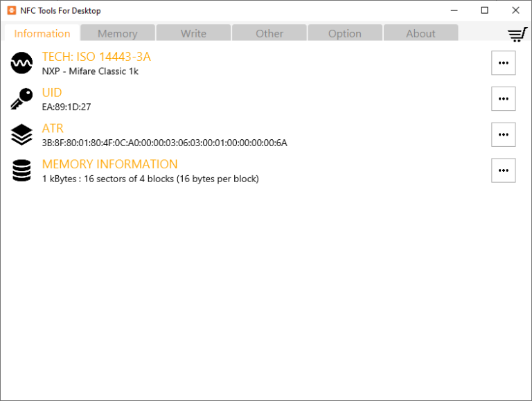This screenshot has width=532, height=401.
Task: Switch to the Memory tab
Action: point(117,33)
